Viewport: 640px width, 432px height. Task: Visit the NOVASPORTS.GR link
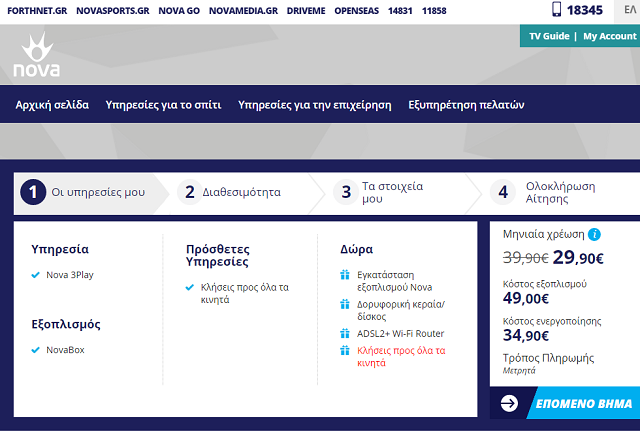coord(113,11)
